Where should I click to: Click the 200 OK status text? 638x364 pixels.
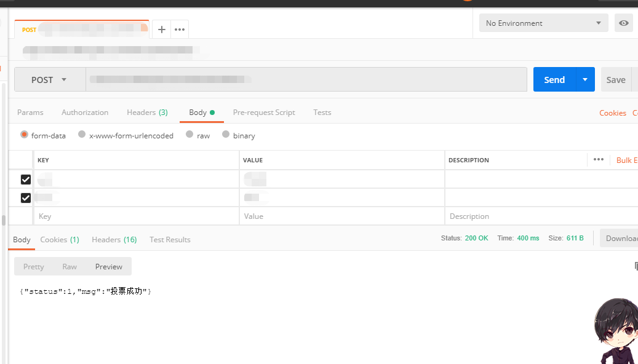pyautogui.click(x=476, y=238)
